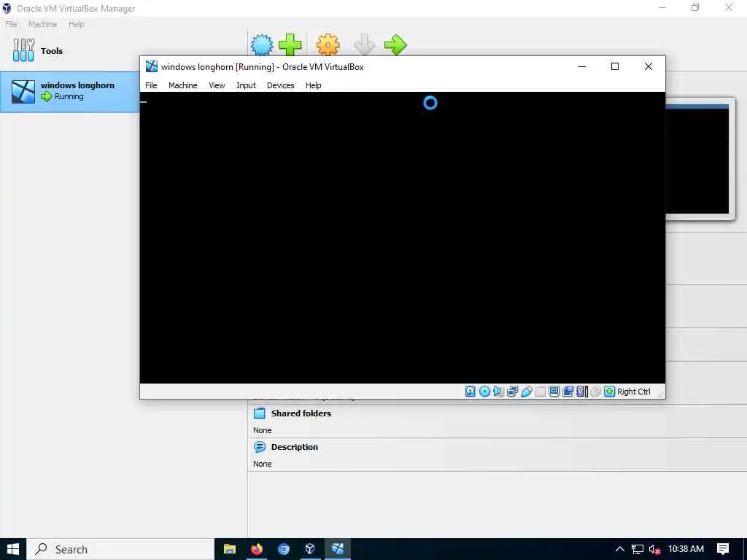Click the Description speech bubble icon
The width and height of the screenshot is (747, 560).
coord(260,447)
